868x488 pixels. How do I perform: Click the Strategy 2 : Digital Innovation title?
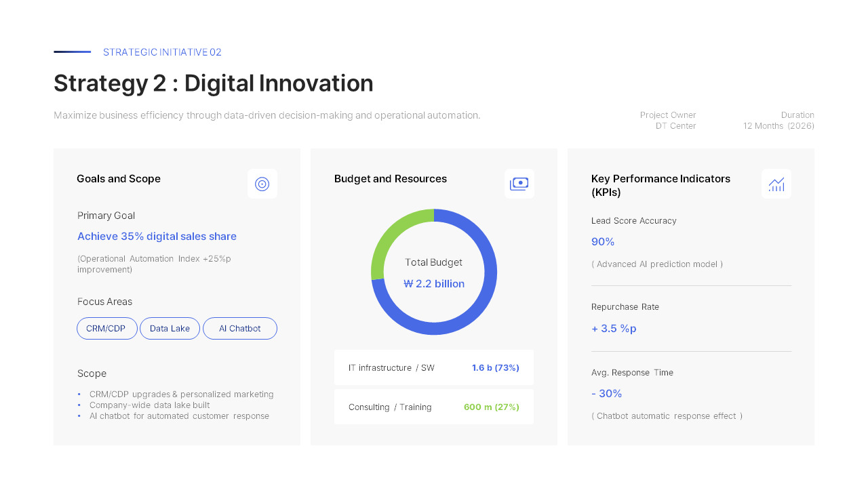point(213,83)
